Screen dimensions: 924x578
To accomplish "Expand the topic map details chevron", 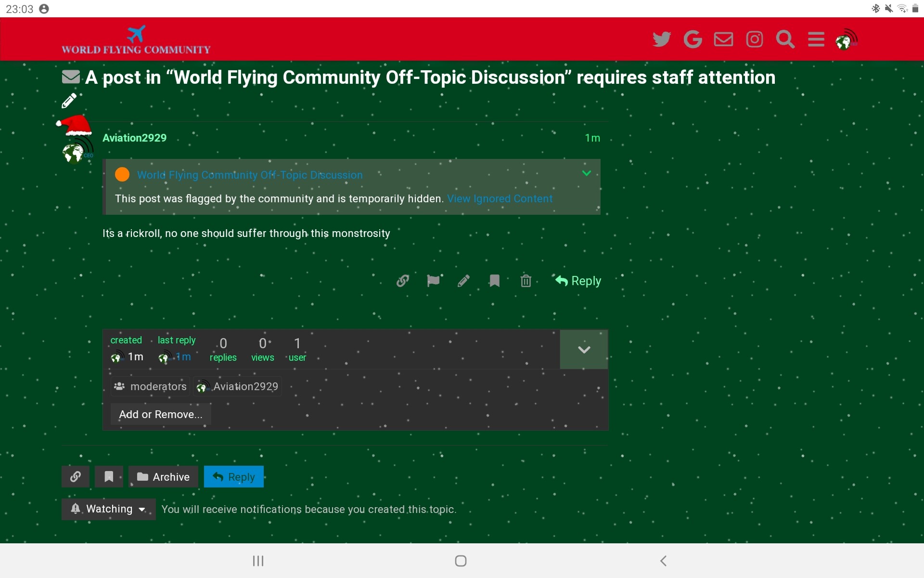I will pos(584,350).
